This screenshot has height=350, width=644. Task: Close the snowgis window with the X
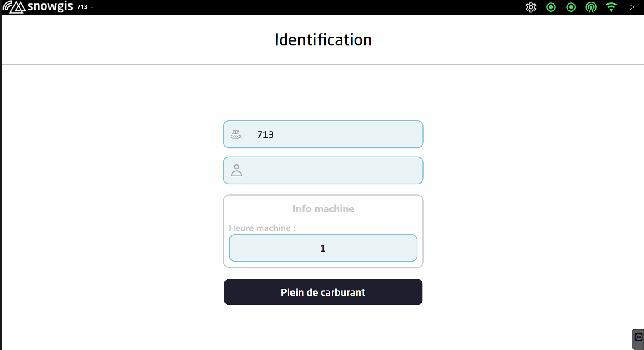(632, 7)
